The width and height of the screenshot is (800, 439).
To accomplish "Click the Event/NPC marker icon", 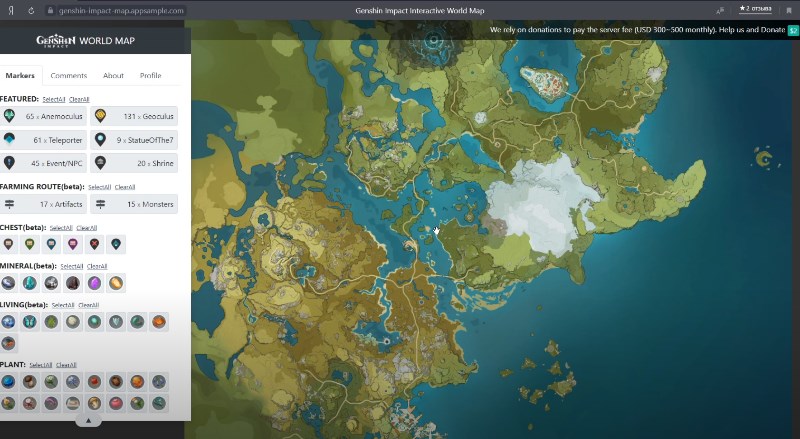I will coord(9,163).
